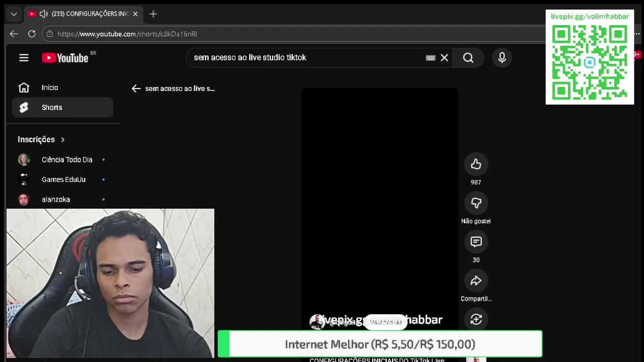Click the Short's channel avatar at bottom
The image size is (644, 362).
317,322
